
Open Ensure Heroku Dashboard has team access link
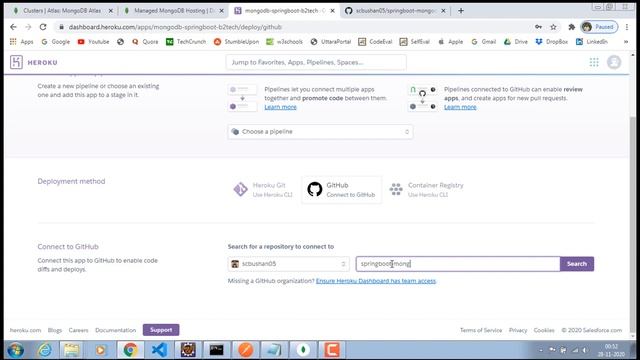coord(376,281)
